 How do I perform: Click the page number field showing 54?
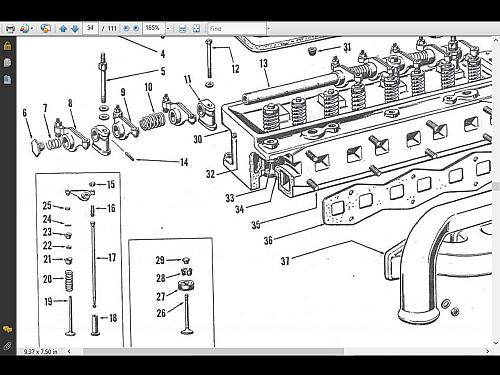click(90, 28)
